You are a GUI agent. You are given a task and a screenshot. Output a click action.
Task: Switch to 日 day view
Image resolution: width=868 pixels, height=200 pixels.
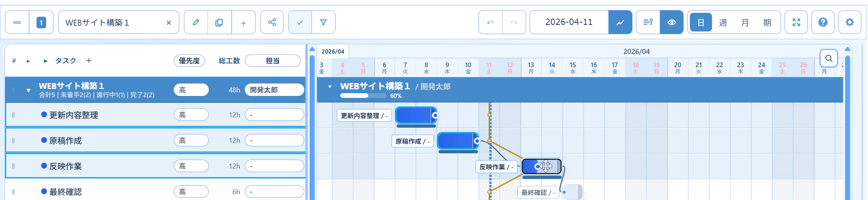click(x=701, y=23)
